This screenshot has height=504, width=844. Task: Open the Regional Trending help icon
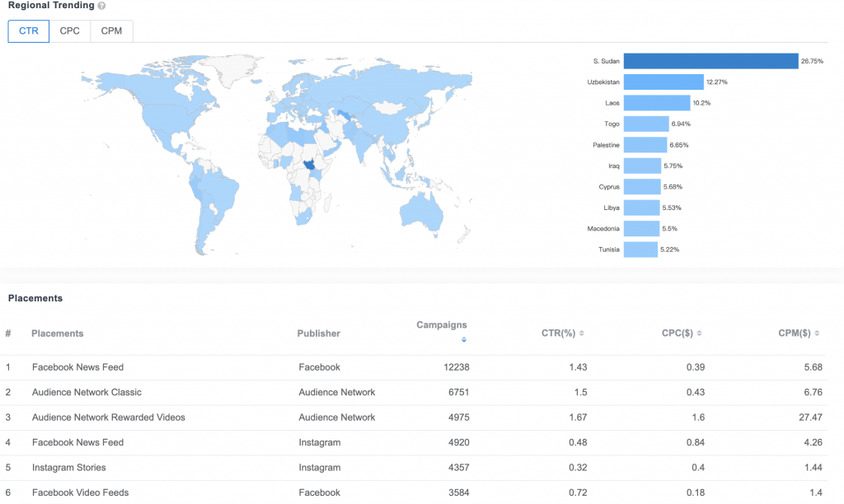click(x=101, y=6)
